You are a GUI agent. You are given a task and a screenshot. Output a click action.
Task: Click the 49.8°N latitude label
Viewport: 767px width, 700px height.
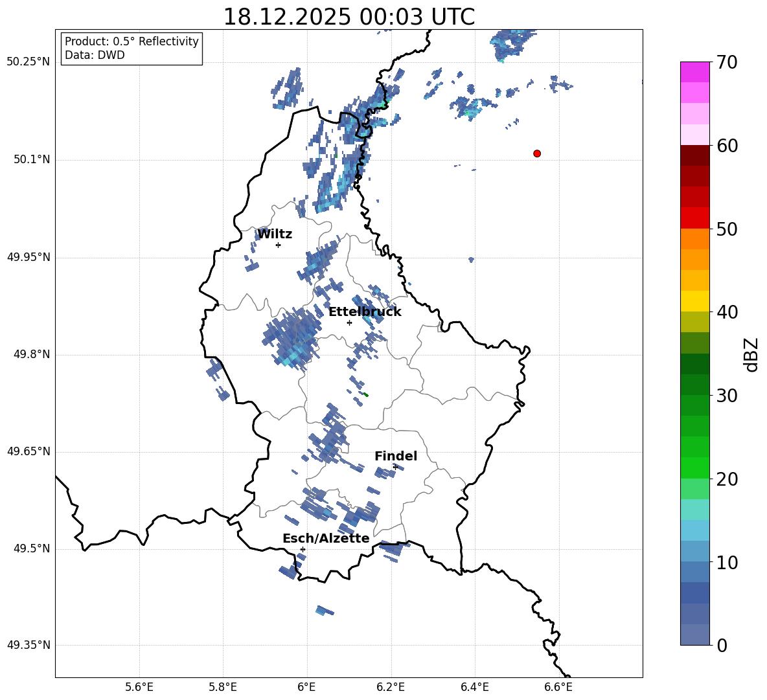coord(32,354)
